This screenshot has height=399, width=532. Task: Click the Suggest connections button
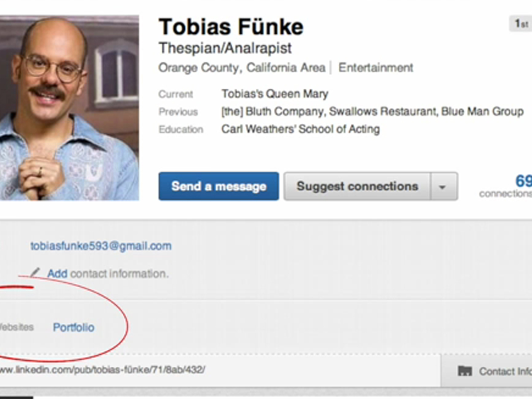point(357,187)
